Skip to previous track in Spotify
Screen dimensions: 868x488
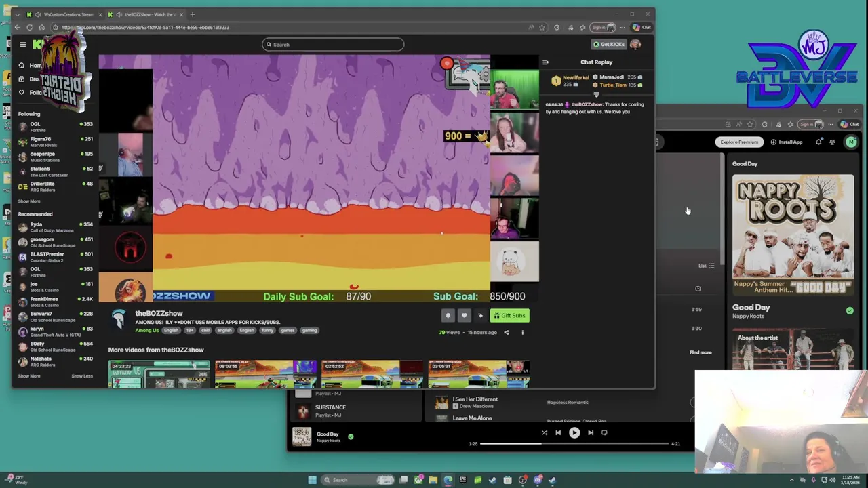click(x=558, y=432)
